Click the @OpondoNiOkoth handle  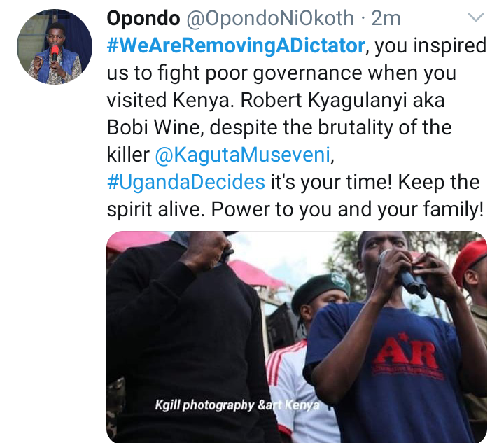(270, 18)
